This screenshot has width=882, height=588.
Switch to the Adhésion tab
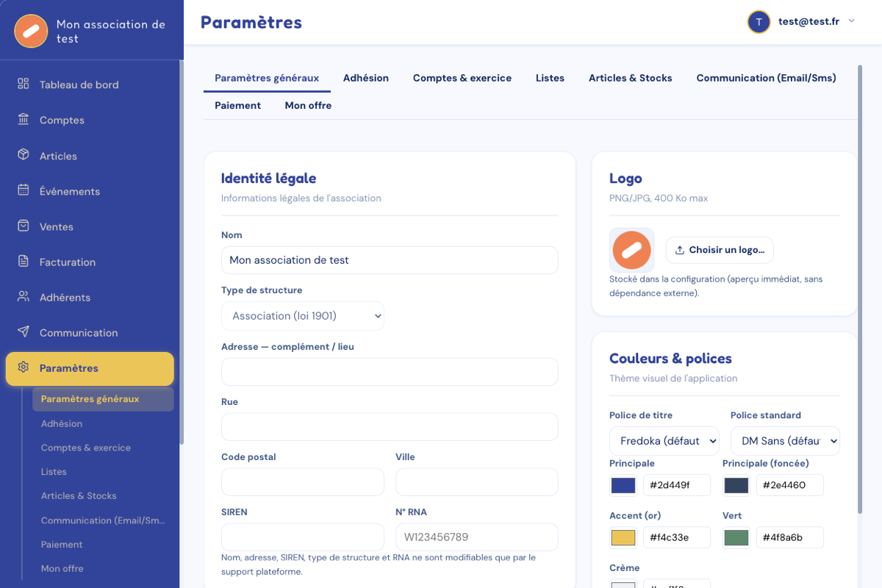[366, 78]
